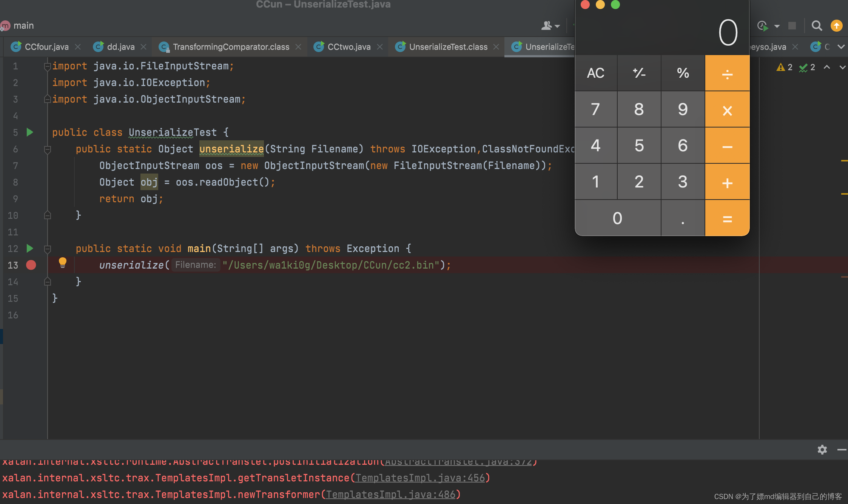Click the AC button on Calculator
Screen dimensions: 848x504
click(596, 73)
